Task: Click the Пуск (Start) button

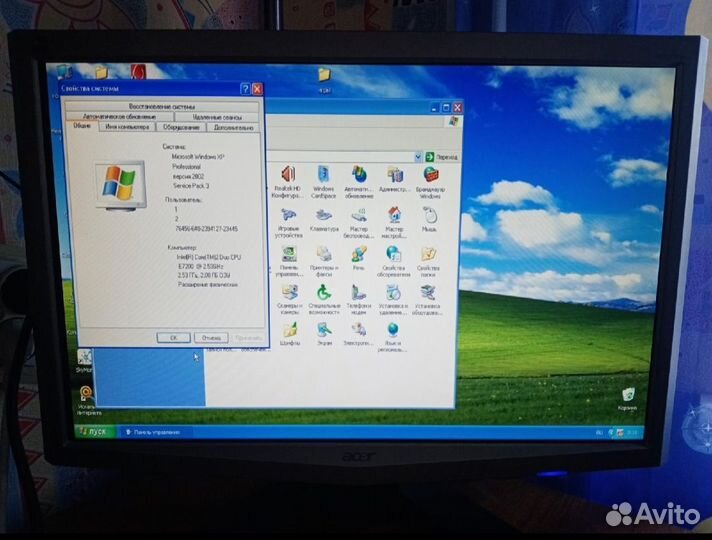Action: [x=93, y=431]
